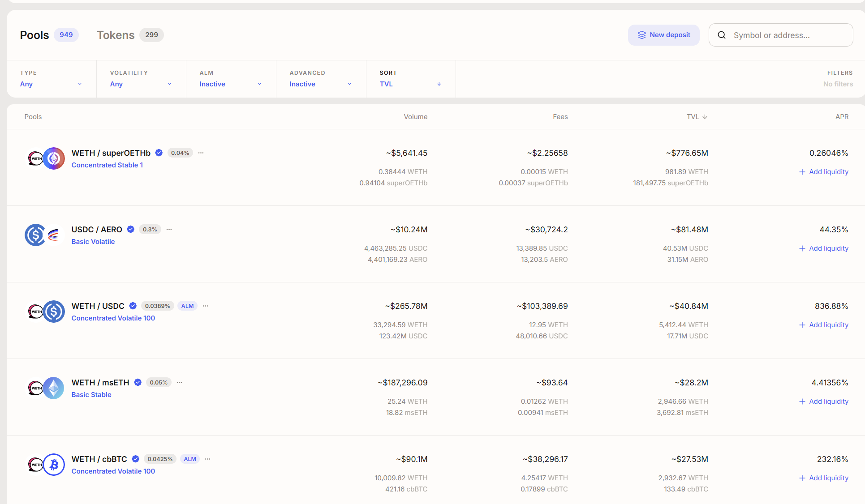Click the ALM badge on WETH / cbBTC
Screen dimensions: 865x504
[190, 459]
